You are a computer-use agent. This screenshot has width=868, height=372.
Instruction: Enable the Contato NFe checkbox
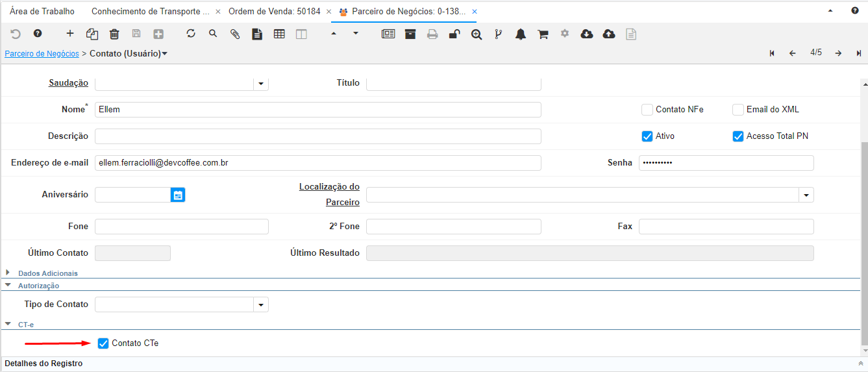[x=647, y=110]
